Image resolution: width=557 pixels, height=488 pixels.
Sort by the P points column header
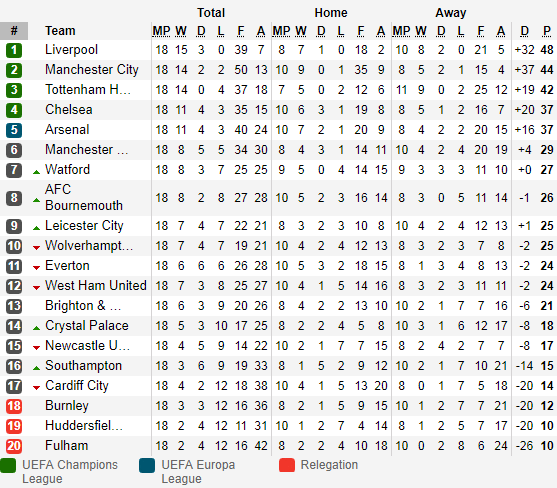(547, 31)
